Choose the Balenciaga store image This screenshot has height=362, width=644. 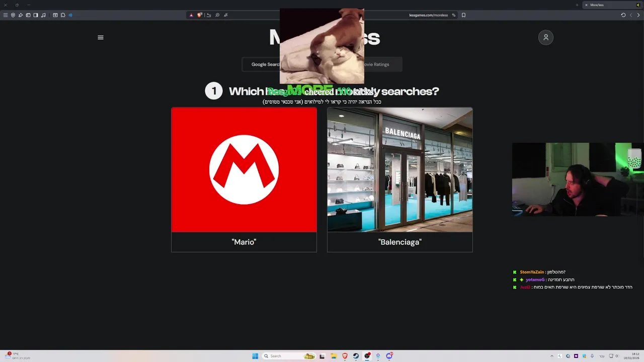400,170
